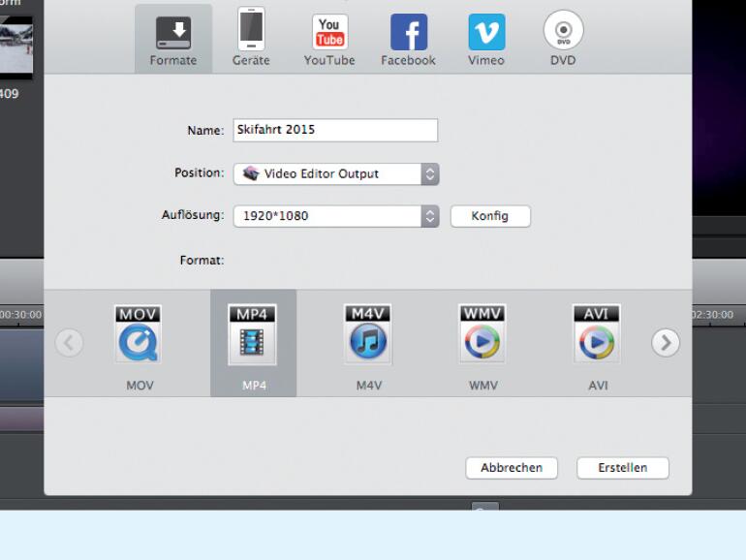Click the 02:30:00 mark on the timeline ruler
Screen dimensions: 746x560
712,315
